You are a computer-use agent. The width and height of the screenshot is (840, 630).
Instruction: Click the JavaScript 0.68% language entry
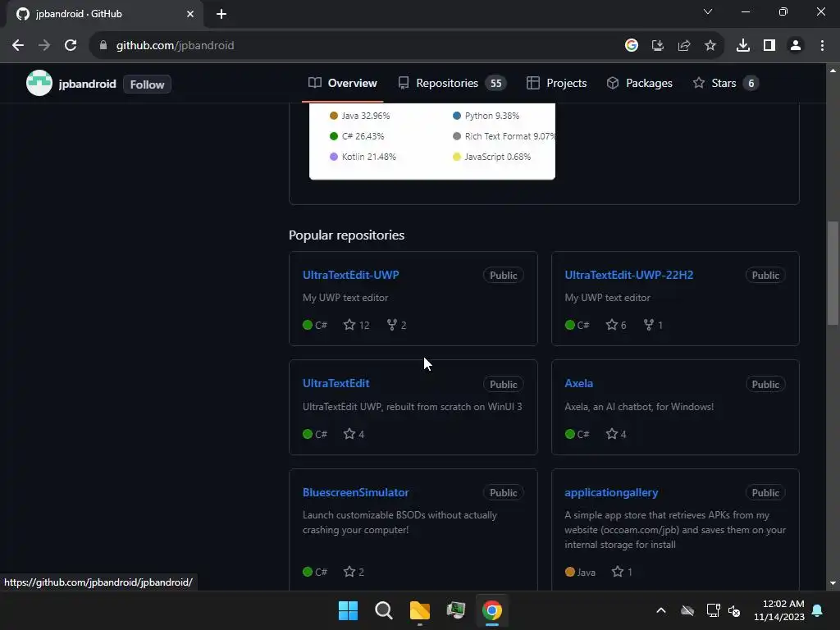click(492, 157)
